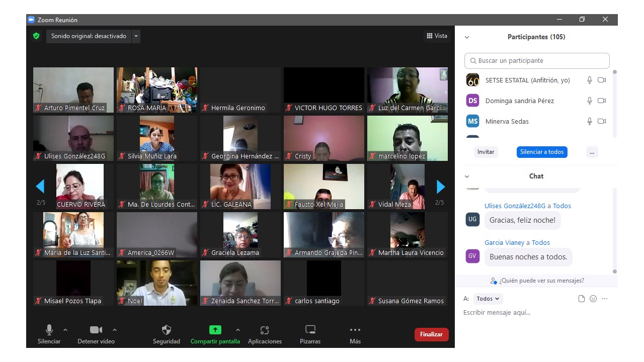Click the MS participant avatar
The height and width of the screenshot is (362, 644).
[472, 121]
